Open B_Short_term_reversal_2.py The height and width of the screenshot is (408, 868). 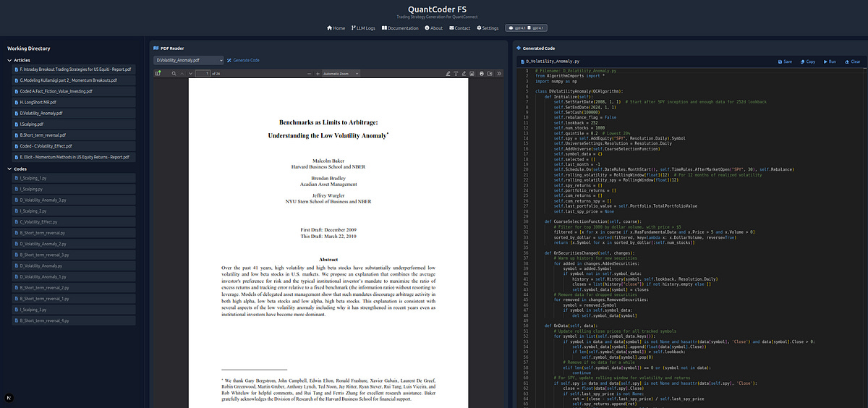[x=75, y=287]
